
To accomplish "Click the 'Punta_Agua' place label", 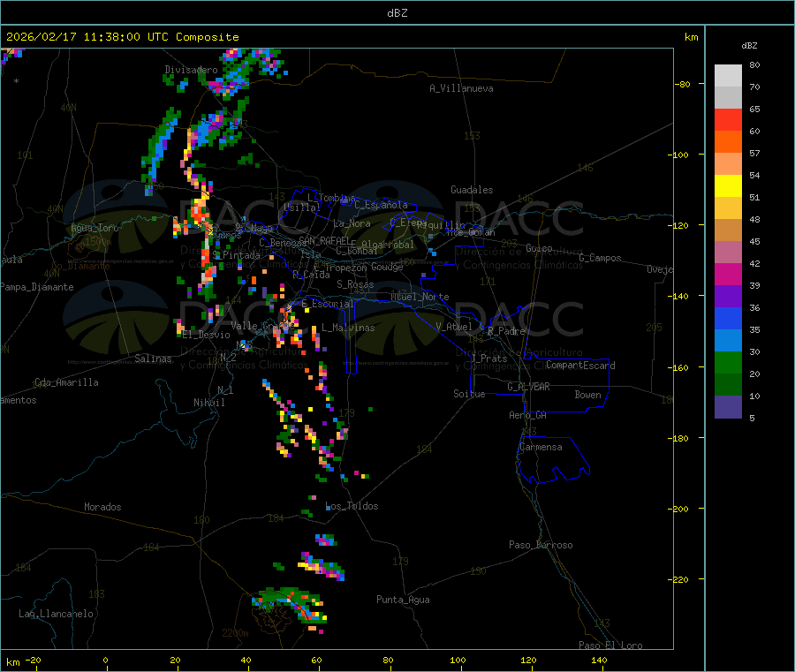I will [403, 600].
